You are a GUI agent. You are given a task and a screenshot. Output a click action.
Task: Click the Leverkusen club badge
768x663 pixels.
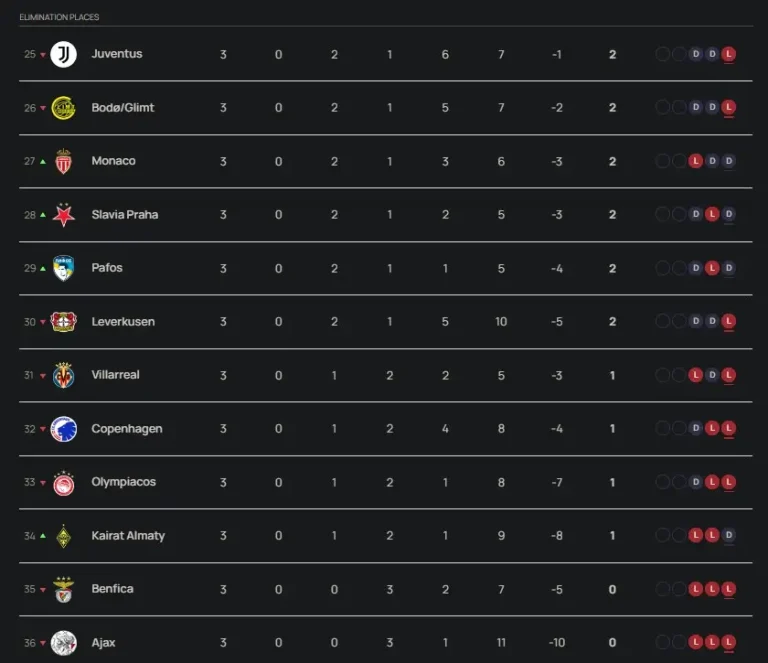[64, 322]
